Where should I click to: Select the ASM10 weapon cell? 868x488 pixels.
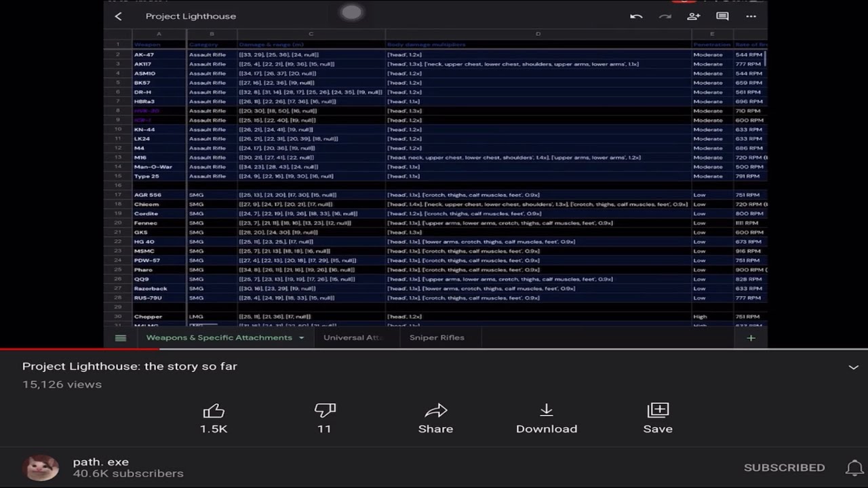(x=159, y=73)
